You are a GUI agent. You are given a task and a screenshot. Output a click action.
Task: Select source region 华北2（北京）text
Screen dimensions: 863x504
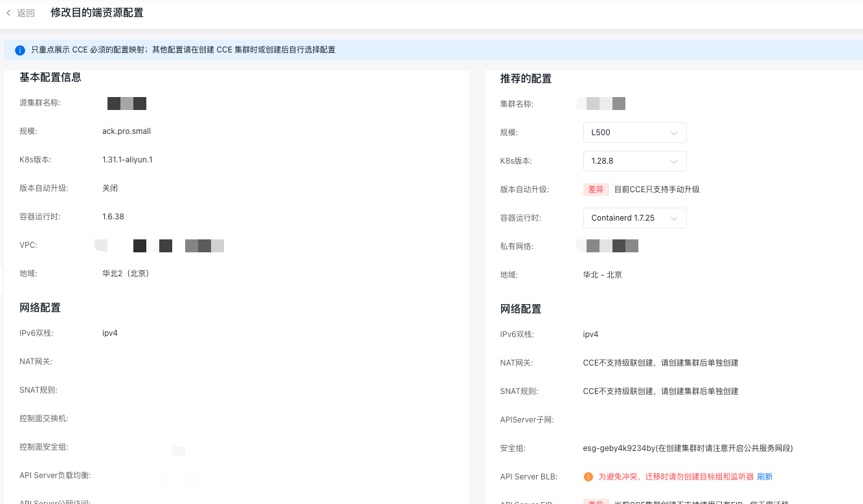pyautogui.click(x=126, y=274)
